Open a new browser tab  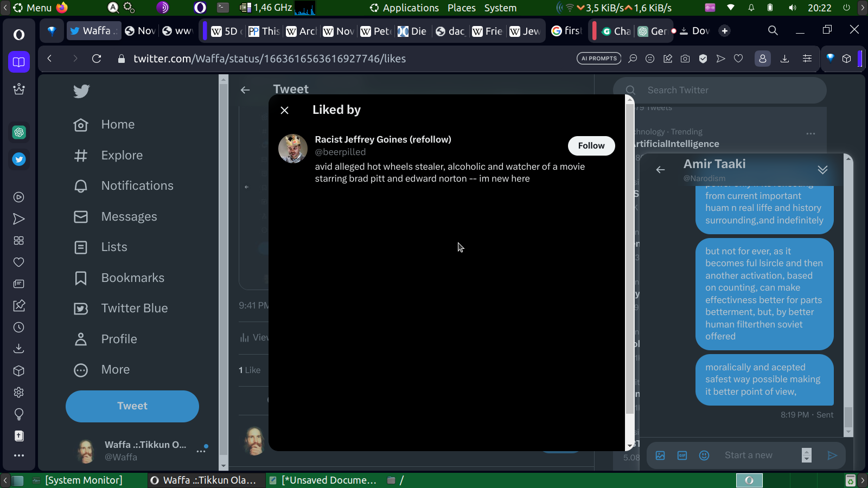(x=725, y=31)
